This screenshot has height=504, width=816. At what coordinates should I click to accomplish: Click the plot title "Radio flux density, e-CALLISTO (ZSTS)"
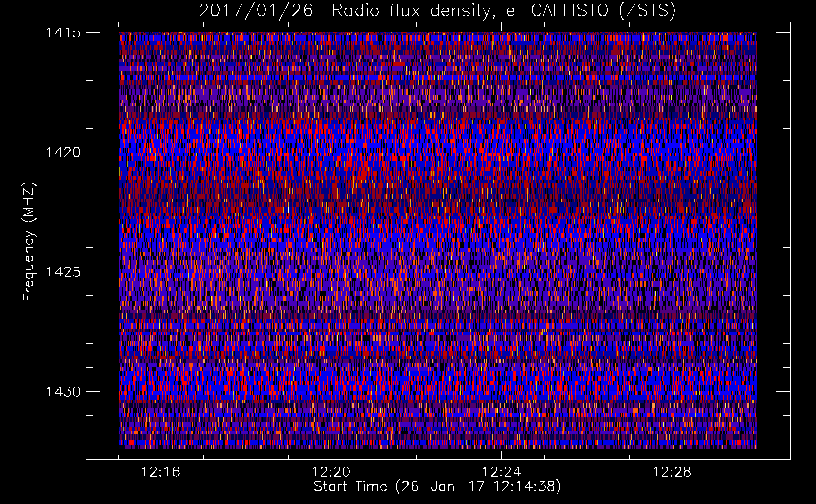(503, 11)
